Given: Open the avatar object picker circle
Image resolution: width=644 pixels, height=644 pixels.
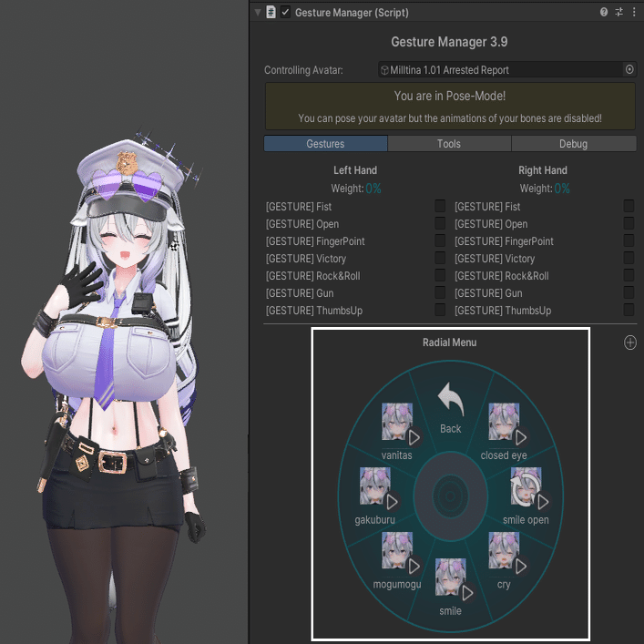Looking at the screenshot, I should coord(629,69).
